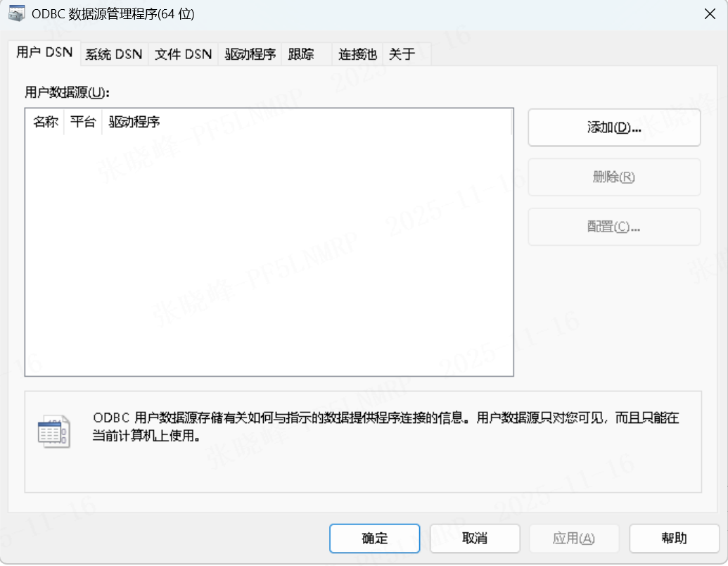Click the 平台 column header
This screenshot has height=566, width=728.
tap(83, 122)
